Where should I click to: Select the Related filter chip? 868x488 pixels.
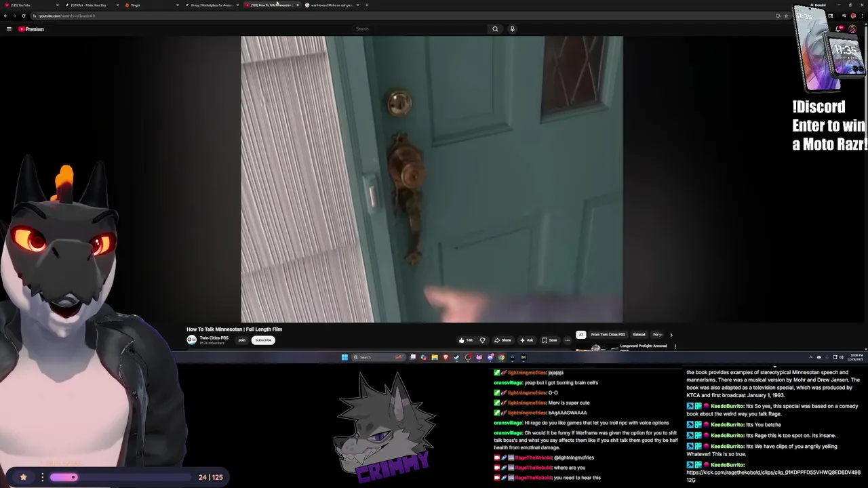[x=639, y=335]
